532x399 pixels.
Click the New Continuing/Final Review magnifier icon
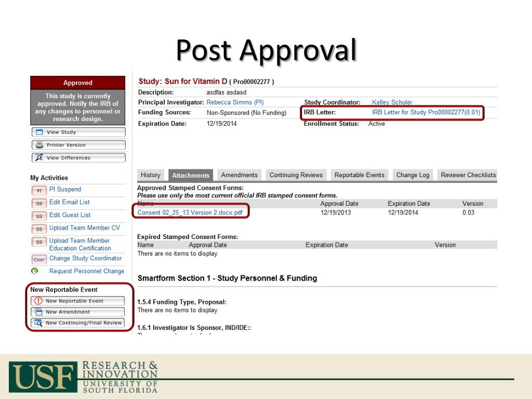pos(38,323)
